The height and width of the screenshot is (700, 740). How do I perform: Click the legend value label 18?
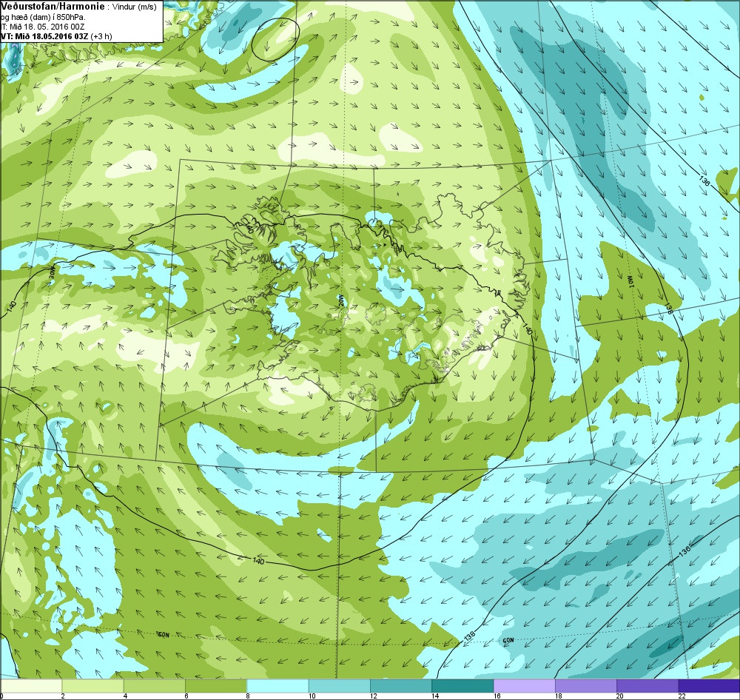[x=558, y=696]
